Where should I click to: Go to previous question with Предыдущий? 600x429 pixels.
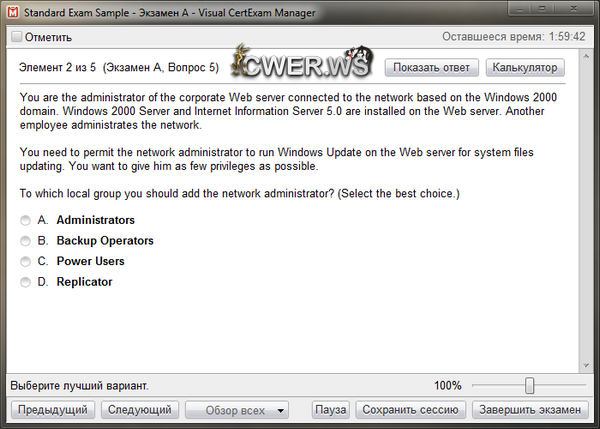click(x=54, y=410)
